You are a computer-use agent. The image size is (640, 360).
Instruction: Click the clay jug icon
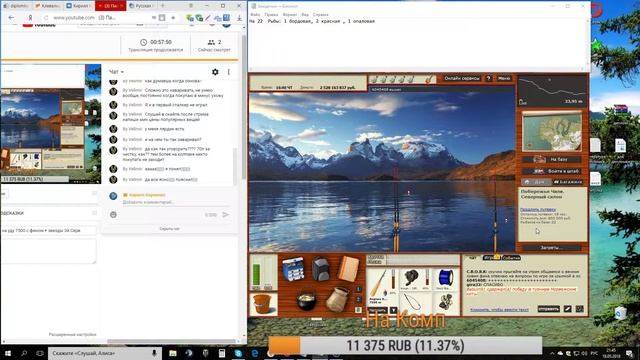338,299
